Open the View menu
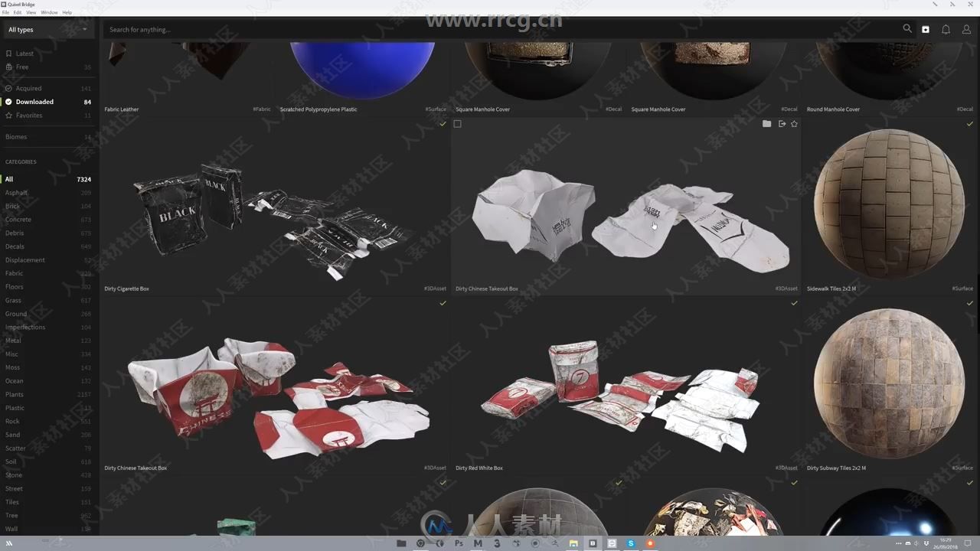The height and width of the screenshot is (551, 980). coord(31,13)
